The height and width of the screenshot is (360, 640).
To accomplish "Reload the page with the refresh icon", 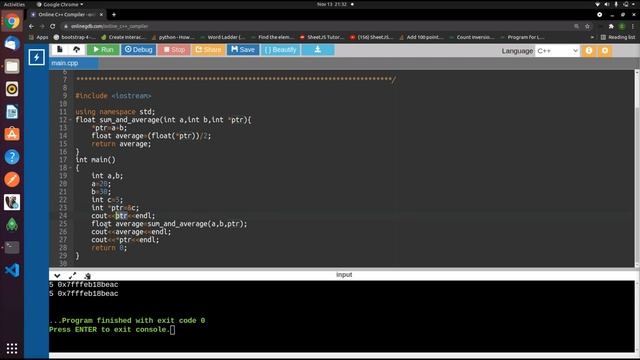I will [x=53, y=26].
